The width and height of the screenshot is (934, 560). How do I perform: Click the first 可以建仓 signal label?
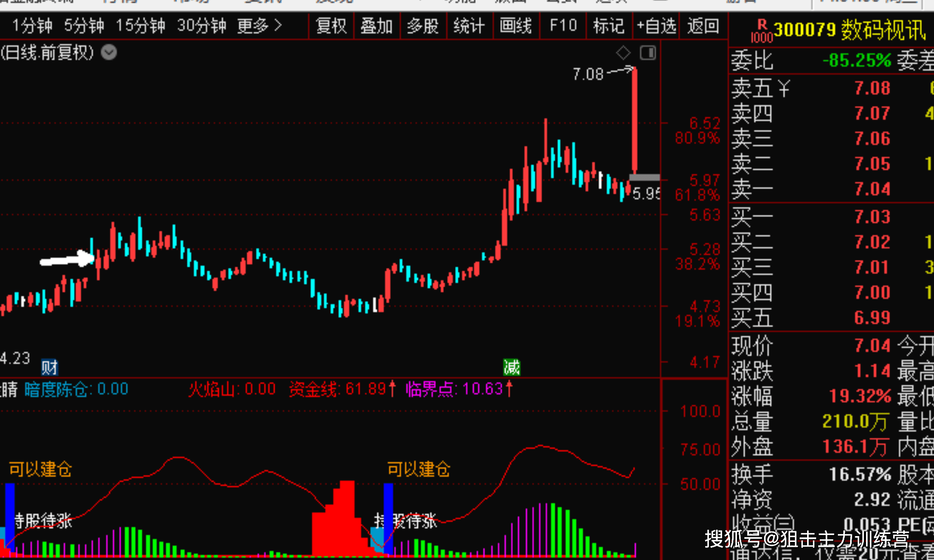(x=40, y=469)
